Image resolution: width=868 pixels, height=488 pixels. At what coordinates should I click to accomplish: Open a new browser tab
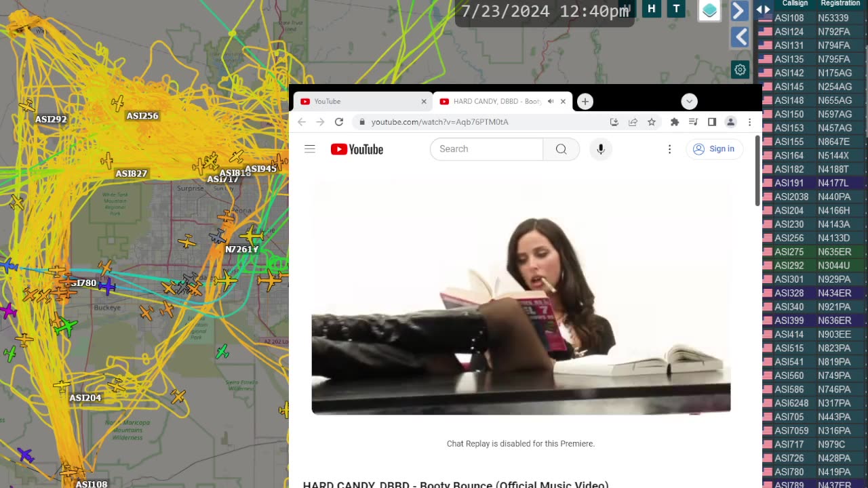(585, 102)
